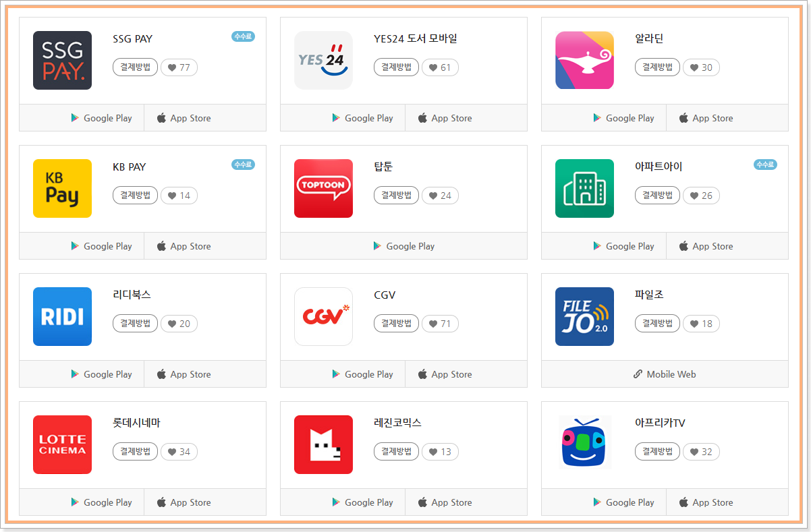Open 결제방법 for 레진코믹스
Viewport: 811px width, 532px height.
click(396, 451)
